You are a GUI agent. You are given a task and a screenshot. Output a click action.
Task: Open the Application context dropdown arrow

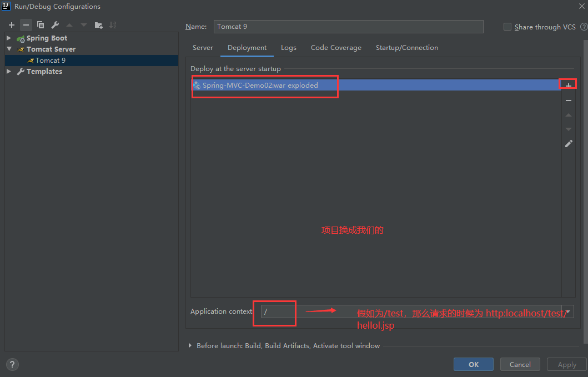568,311
